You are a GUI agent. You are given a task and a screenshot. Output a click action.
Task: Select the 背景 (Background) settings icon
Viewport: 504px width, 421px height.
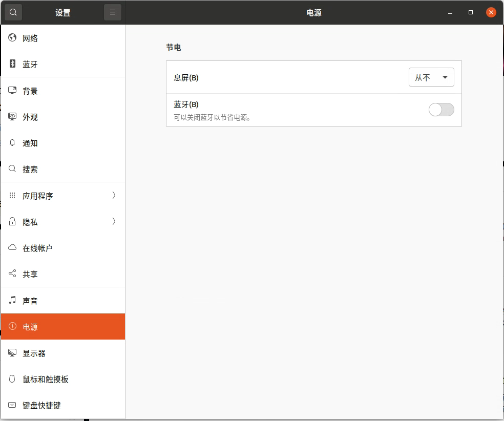pos(12,90)
